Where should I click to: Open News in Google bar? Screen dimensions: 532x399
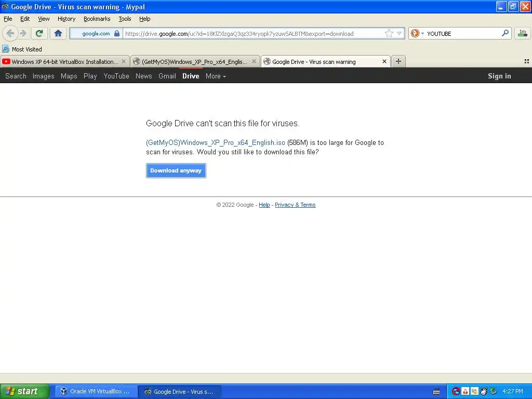click(x=144, y=76)
